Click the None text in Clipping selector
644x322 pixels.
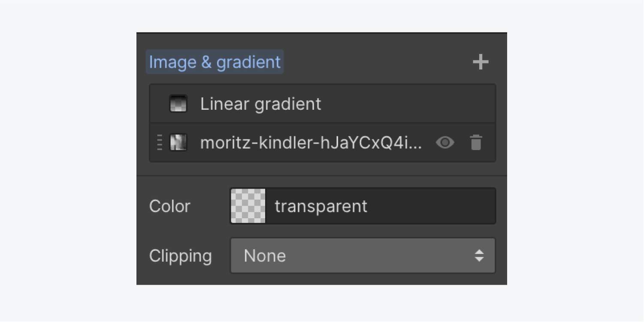[265, 256]
